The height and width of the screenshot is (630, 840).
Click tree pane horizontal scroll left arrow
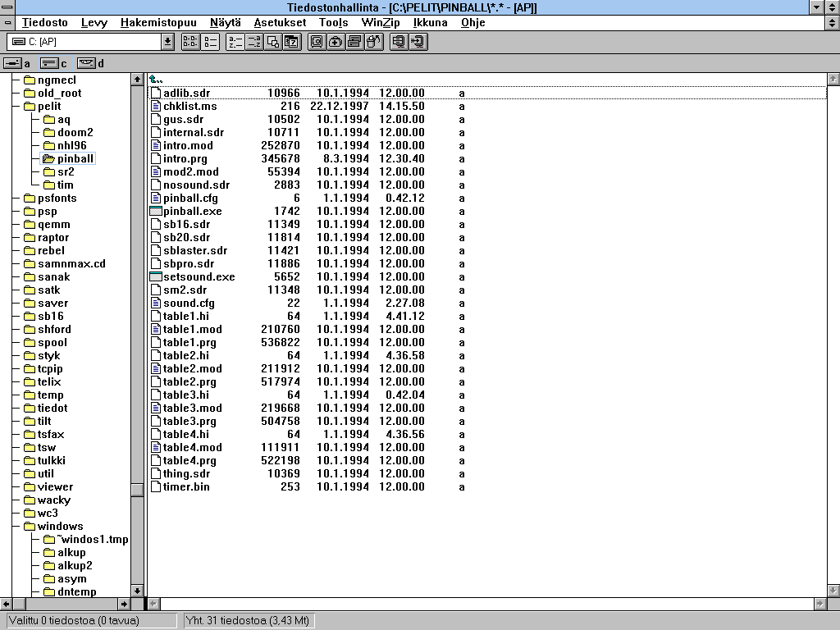click(x=6, y=604)
